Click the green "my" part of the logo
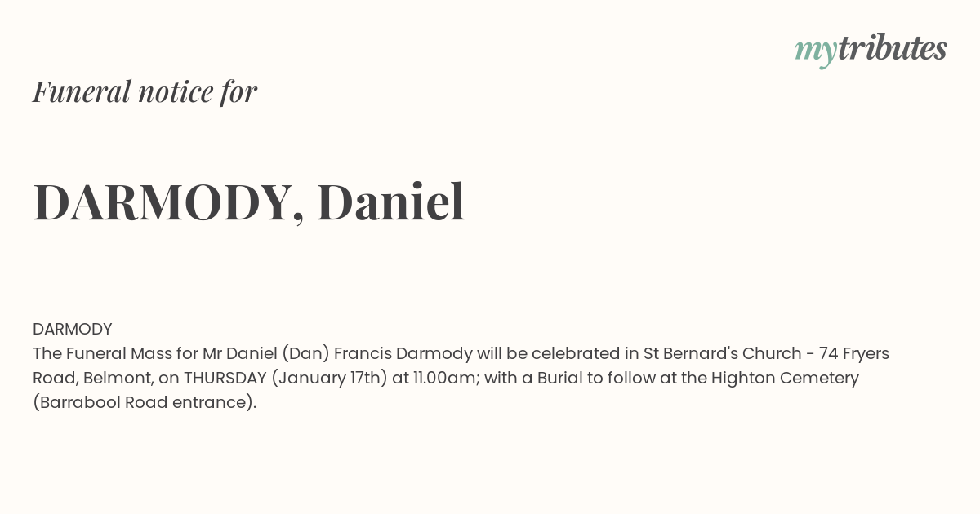The height and width of the screenshot is (514, 980). click(816, 52)
